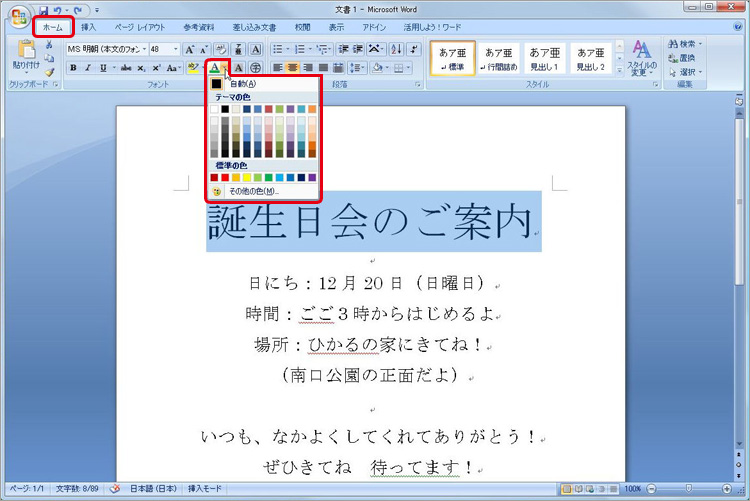Click the enclose characters circle icon
The height and width of the screenshot is (501, 750).
(255, 68)
